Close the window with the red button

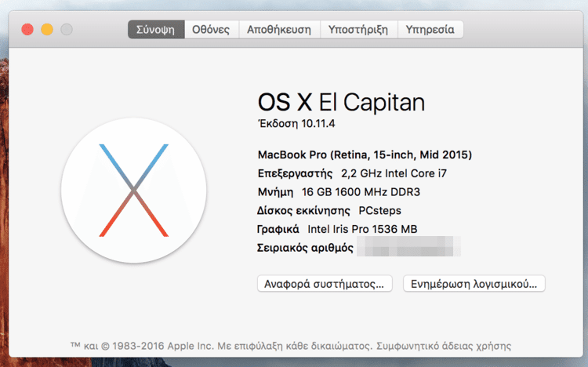point(27,29)
